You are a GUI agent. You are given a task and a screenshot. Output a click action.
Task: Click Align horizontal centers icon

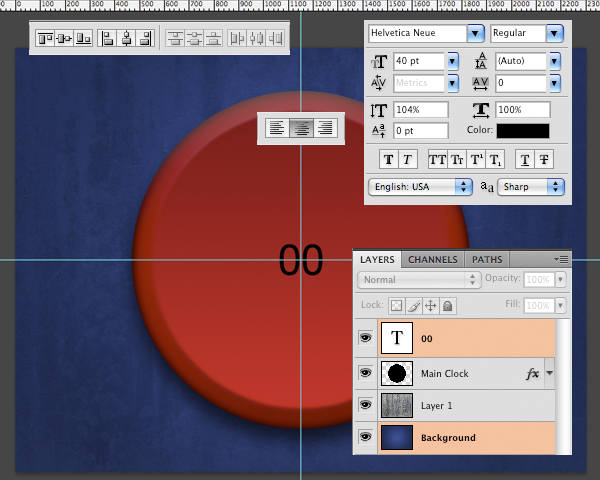[x=127, y=39]
